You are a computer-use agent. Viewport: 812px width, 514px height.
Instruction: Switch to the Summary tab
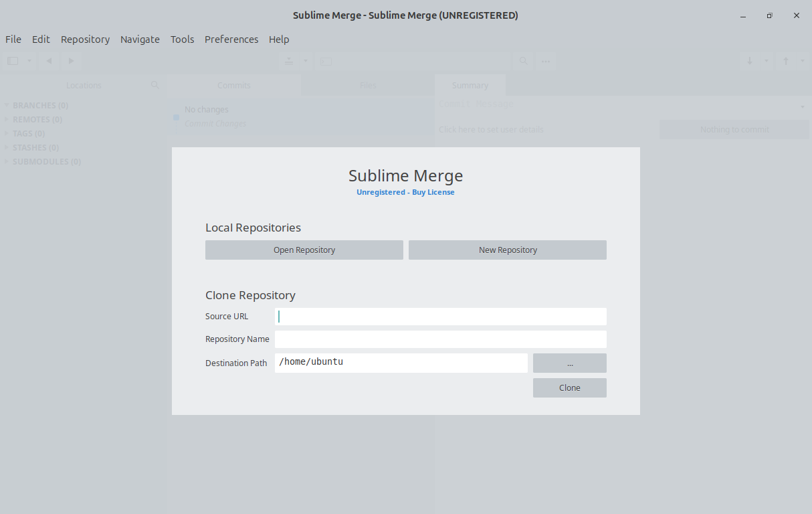(470, 85)
